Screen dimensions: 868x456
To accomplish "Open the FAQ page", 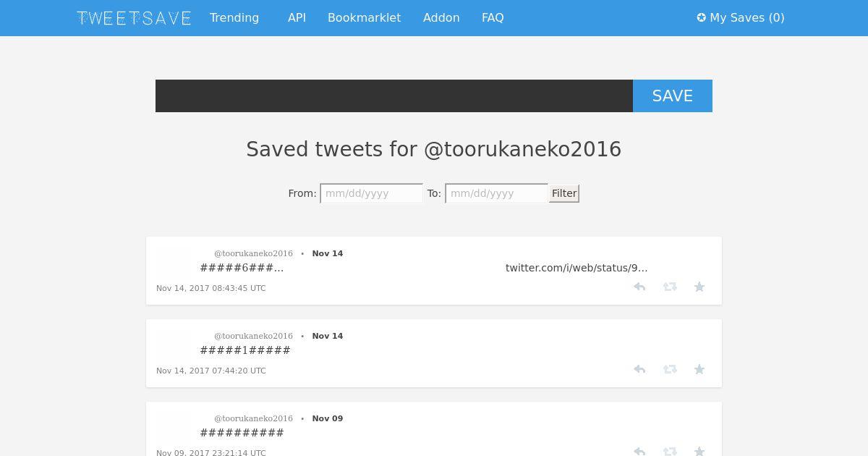I will (x=493, y=18).
